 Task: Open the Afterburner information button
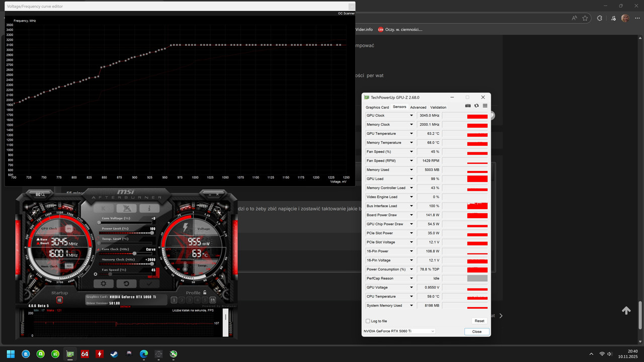(x=149, y=208)
